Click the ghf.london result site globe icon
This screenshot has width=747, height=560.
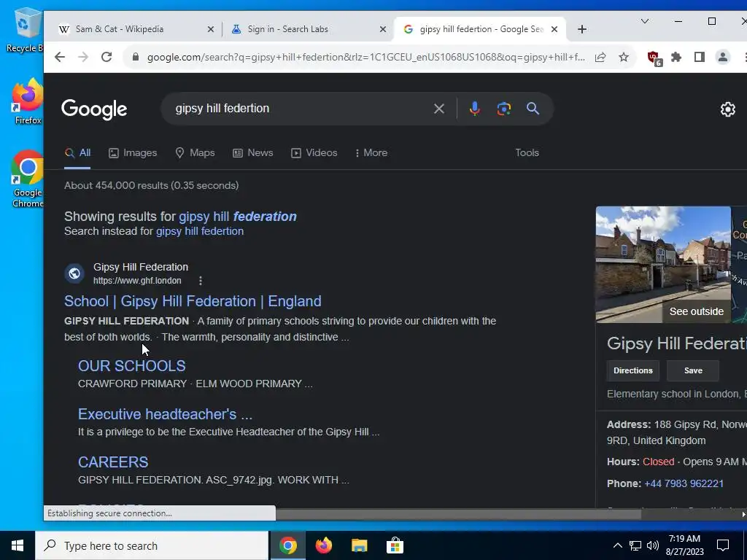(x=74, y=273)
